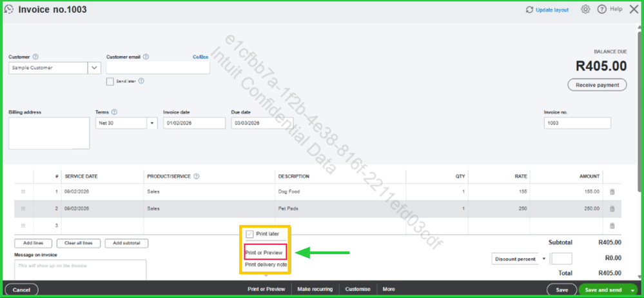The height and width of the screenshot is (298, 644).
Task: Click the Invoice date field
Action: (194, 123)
